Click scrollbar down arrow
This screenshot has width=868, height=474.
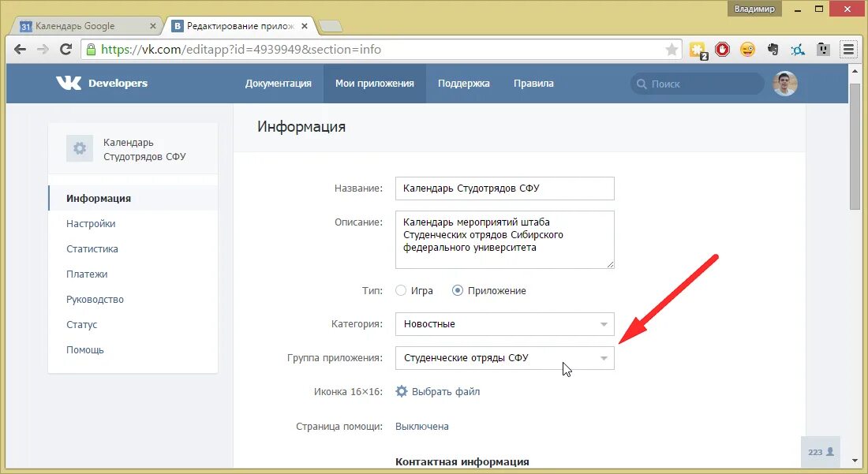click(855, 460)
